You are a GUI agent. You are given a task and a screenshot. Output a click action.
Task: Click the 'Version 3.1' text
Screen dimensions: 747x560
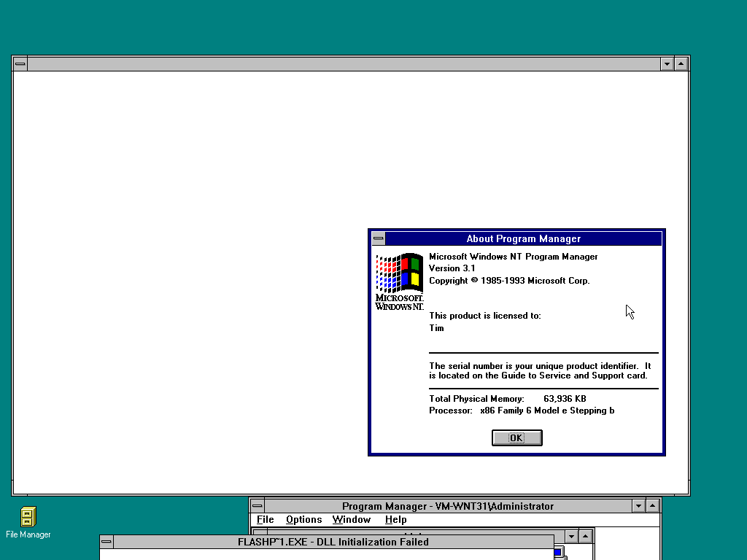pyautogui.click(x=452, y=268)
